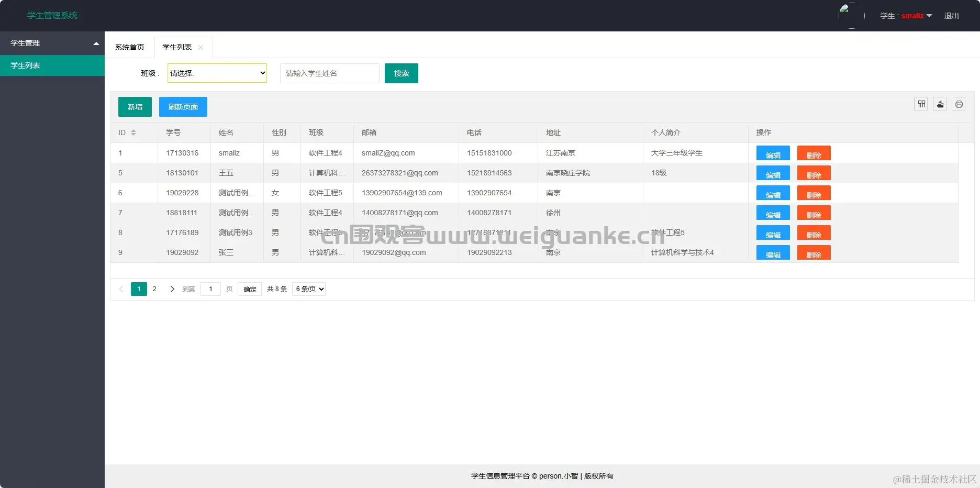Click the 江苏南京 address cell
Viewport: 980px width, 488px height.
pyautogui.click(x=591, y=153)
